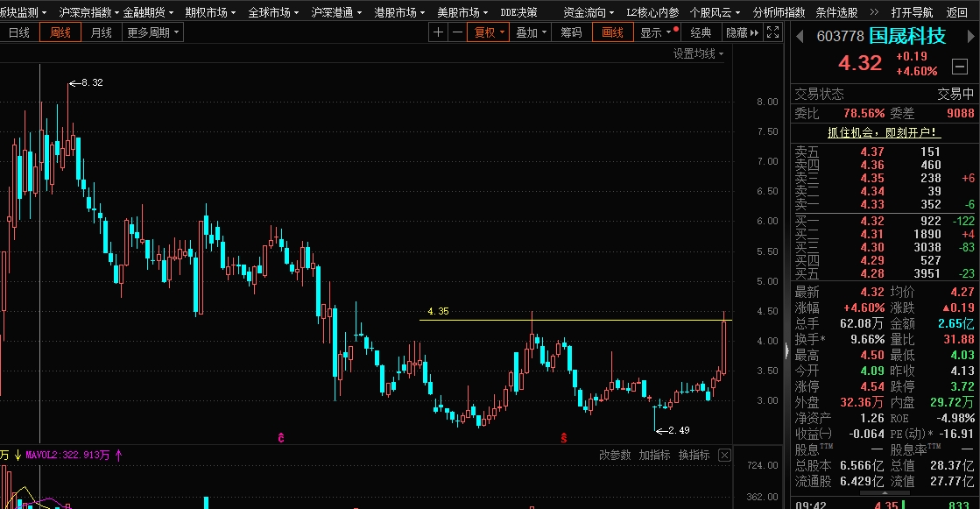Go to next stock with right arrow
This screenshot has height=509, width=980.
(x=970, y=37)
